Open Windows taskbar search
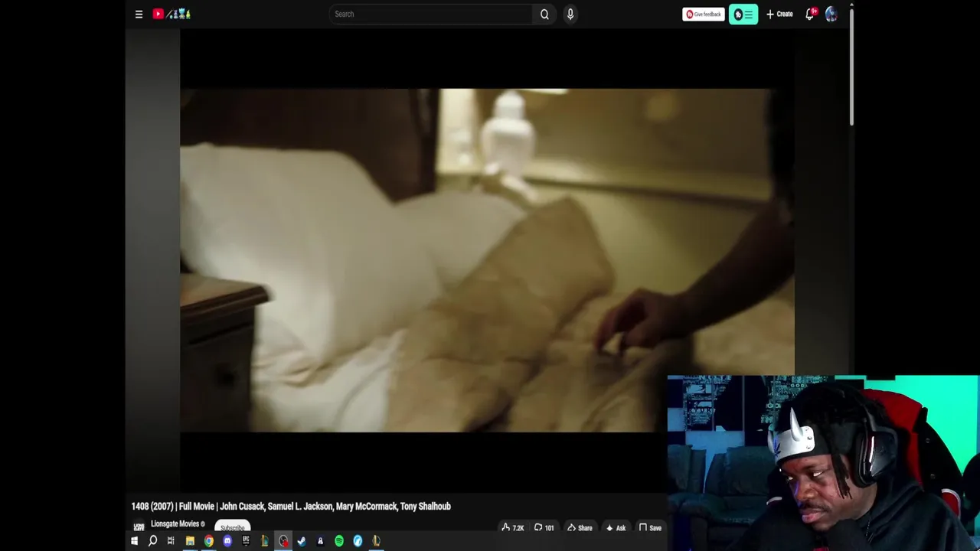 [x=152, y=541]
